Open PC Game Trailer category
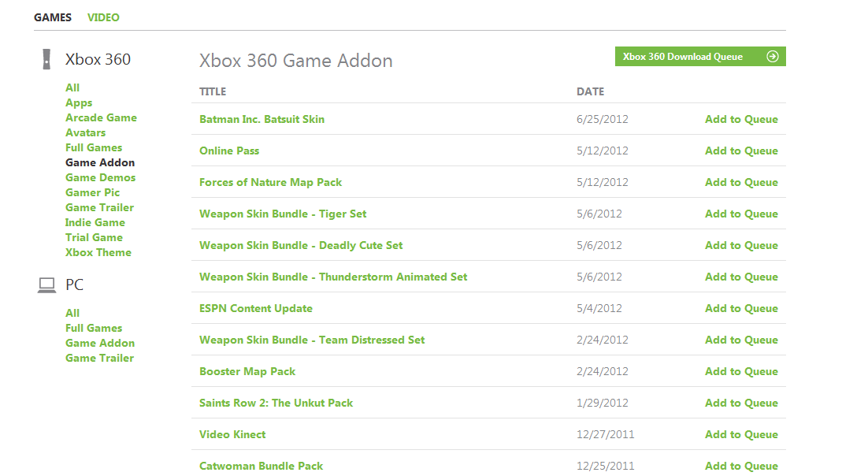The width and height of the screenshot is (868, 476). 100,358
